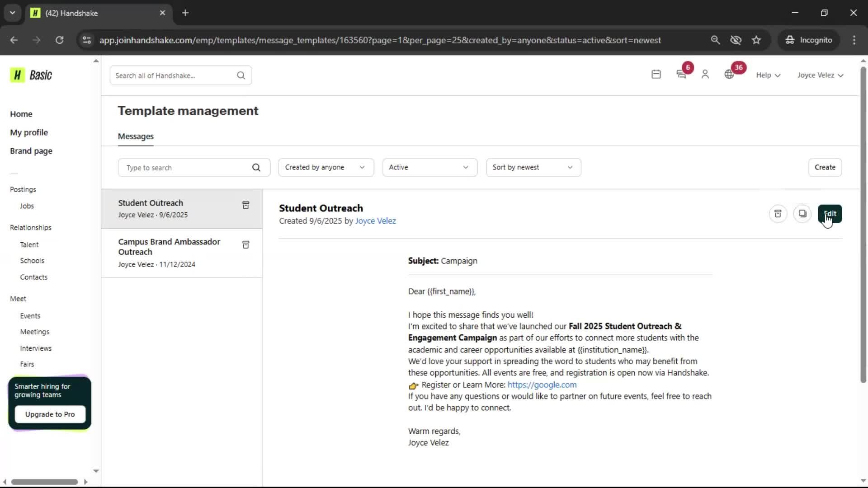Click the browser address bar URL
This screenshot has height=488, width=868.
[x=380, y=40]
